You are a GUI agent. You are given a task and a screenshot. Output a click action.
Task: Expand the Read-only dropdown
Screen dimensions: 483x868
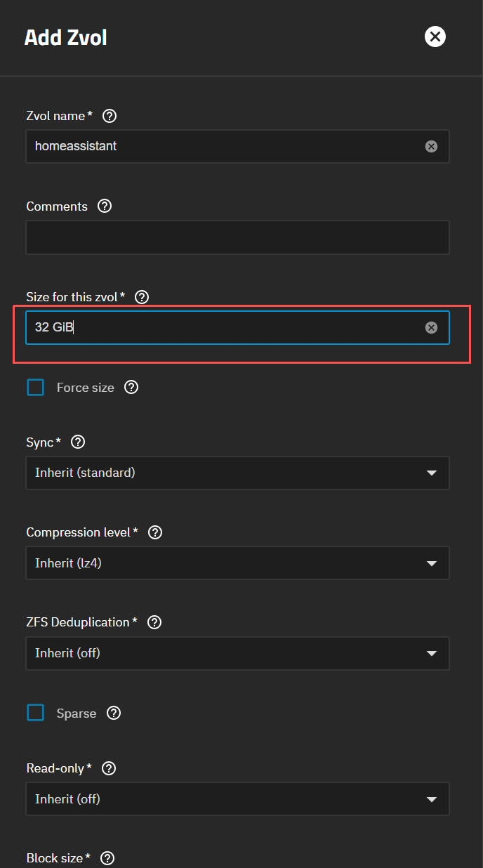click(237, 799)
